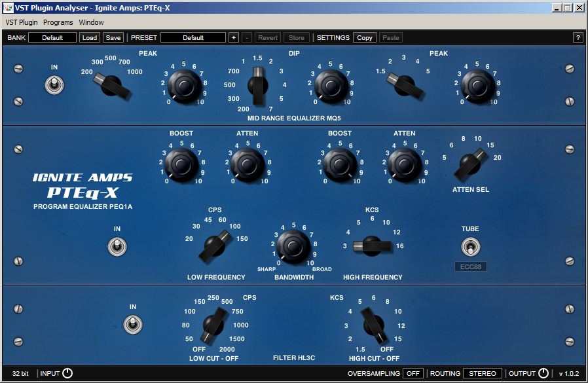This screenshot has width=588, height=383.
Task: Click the low frequency ATTEN knob
Action: pos(248,165)
